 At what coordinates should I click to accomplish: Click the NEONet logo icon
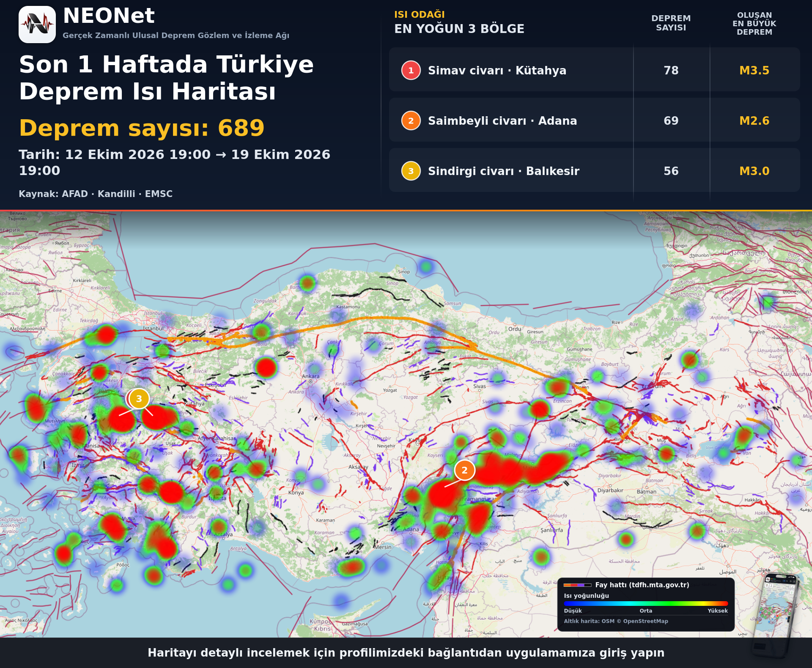click(37, 25)
